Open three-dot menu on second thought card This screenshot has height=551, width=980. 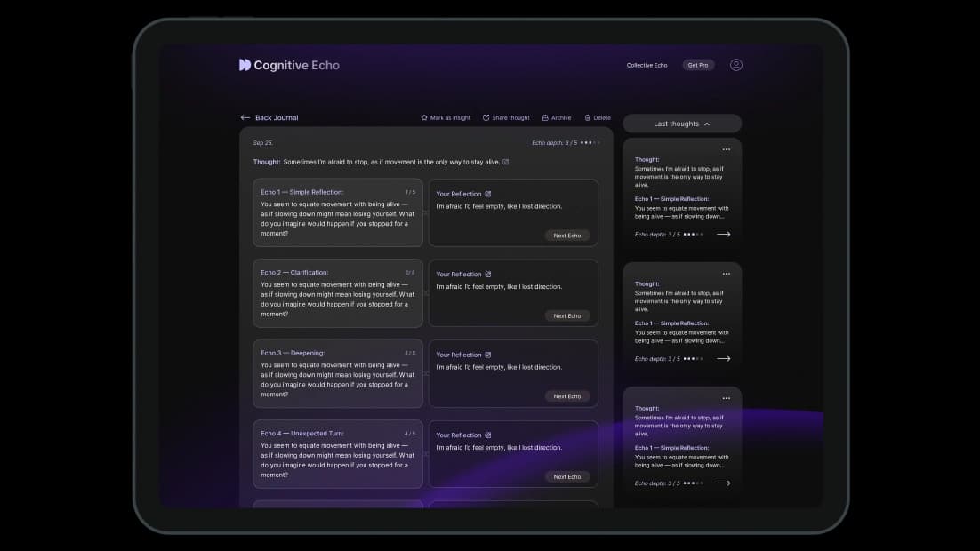726,274
